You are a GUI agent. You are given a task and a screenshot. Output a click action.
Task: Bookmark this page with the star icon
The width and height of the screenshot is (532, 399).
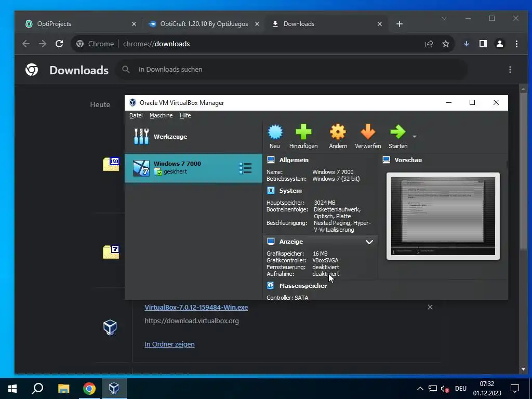click(445, 44)
